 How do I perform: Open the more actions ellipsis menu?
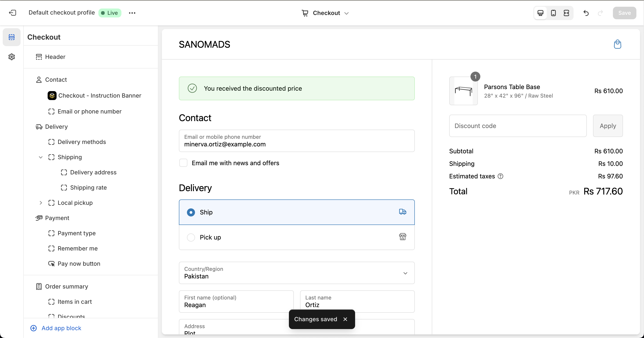[132, 13]
